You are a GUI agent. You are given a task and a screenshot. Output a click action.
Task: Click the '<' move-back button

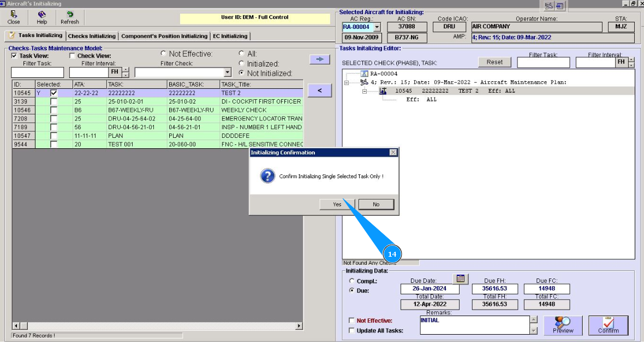(x=319, y=90)
